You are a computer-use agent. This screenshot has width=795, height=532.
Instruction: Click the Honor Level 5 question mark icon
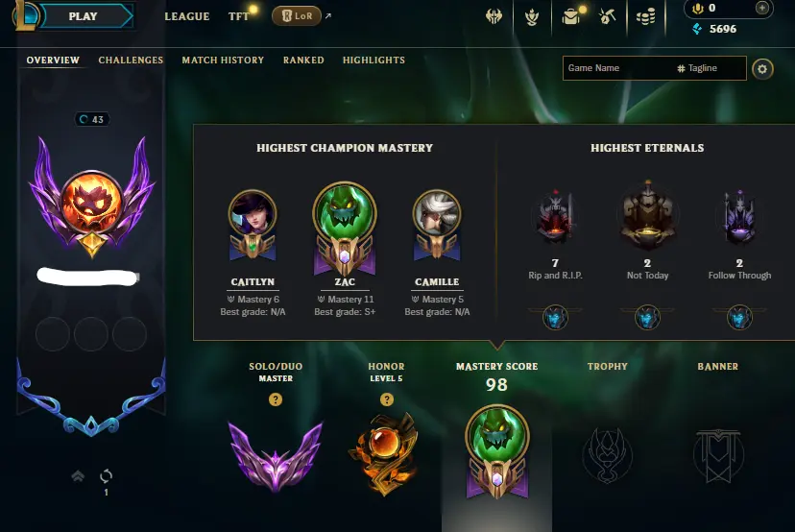(x=386, y=399)
